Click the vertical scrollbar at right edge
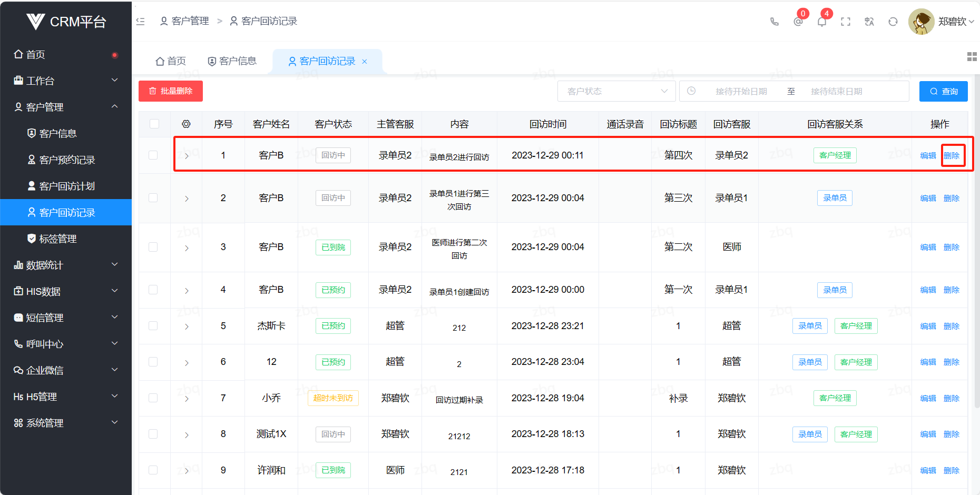 click(x=977, y=242)
